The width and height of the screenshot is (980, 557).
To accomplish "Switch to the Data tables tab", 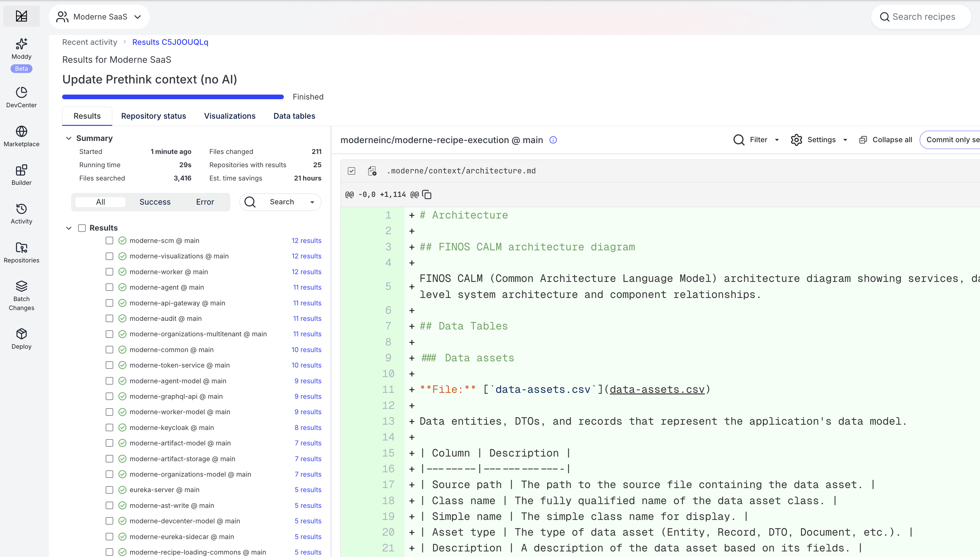I will [294, 116].
